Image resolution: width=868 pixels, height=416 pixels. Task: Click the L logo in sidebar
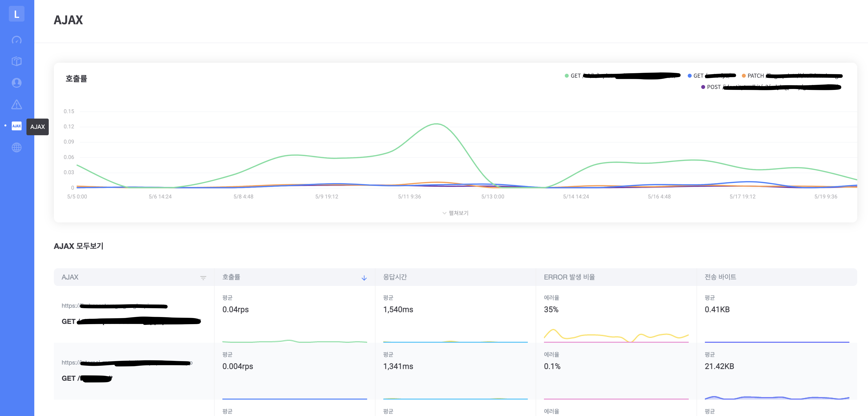pyautogui.click(x=16, y=14)
